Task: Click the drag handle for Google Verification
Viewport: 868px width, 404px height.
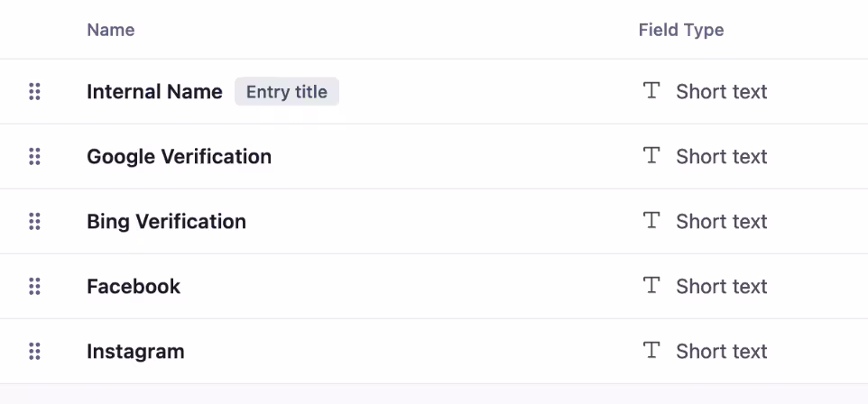Action: point(34,157)
